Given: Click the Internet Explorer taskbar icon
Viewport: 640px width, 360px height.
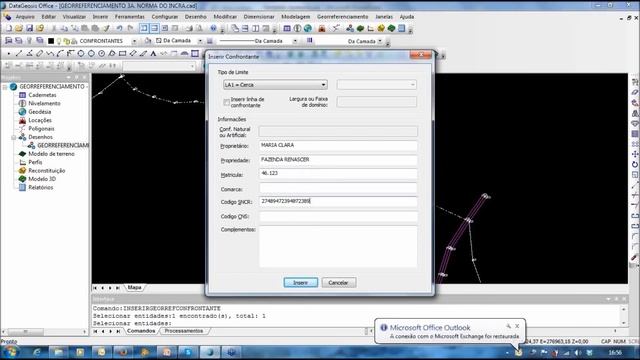Looking at the screenshot, I should click(x=37, y=352).
